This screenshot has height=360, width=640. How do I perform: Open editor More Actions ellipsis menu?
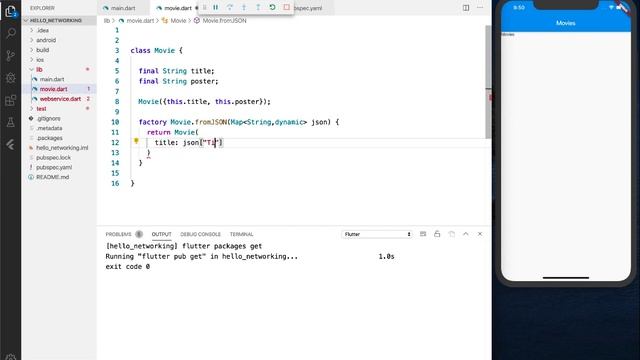(480, 8)
